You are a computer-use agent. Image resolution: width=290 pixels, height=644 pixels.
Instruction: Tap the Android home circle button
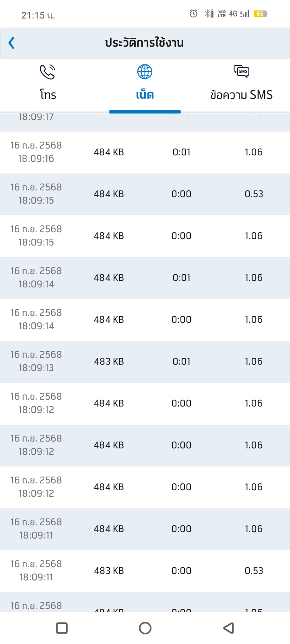(x=145, y=628)
